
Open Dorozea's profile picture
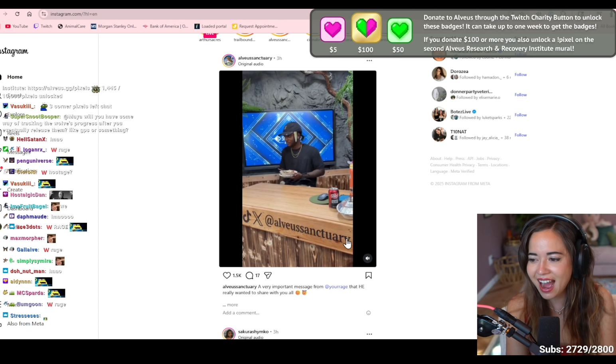pos(439,74)
